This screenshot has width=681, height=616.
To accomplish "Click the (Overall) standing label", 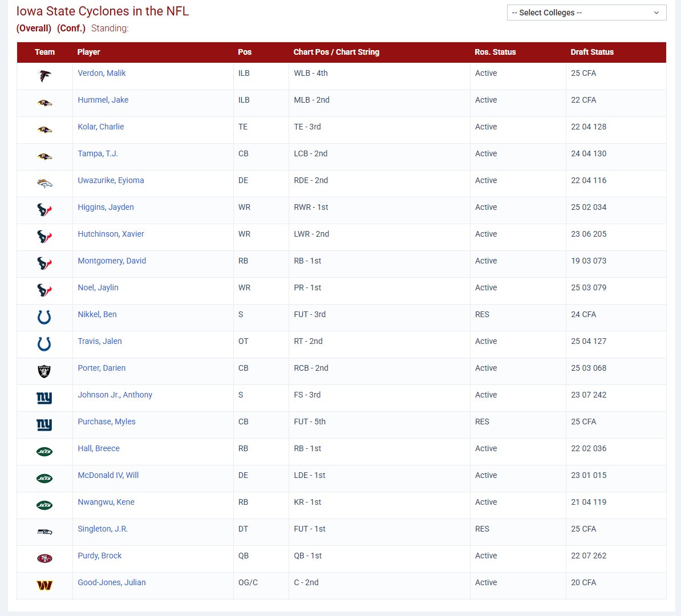I will coord(34,29).
